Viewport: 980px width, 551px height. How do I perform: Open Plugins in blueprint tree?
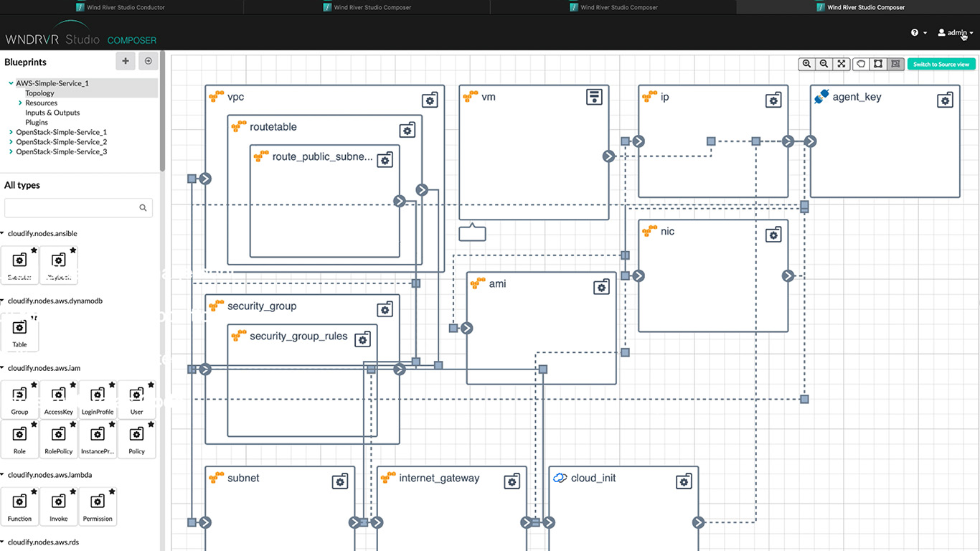coord(37,123)
